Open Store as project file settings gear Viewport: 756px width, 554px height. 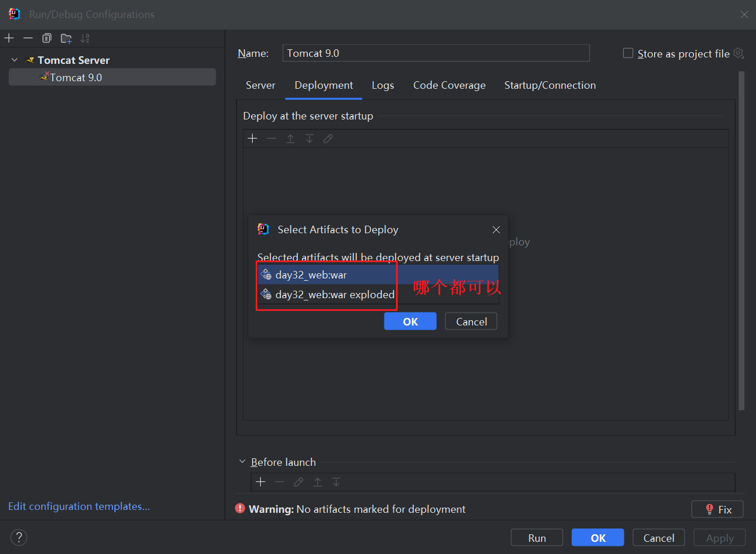pos(739,53)
